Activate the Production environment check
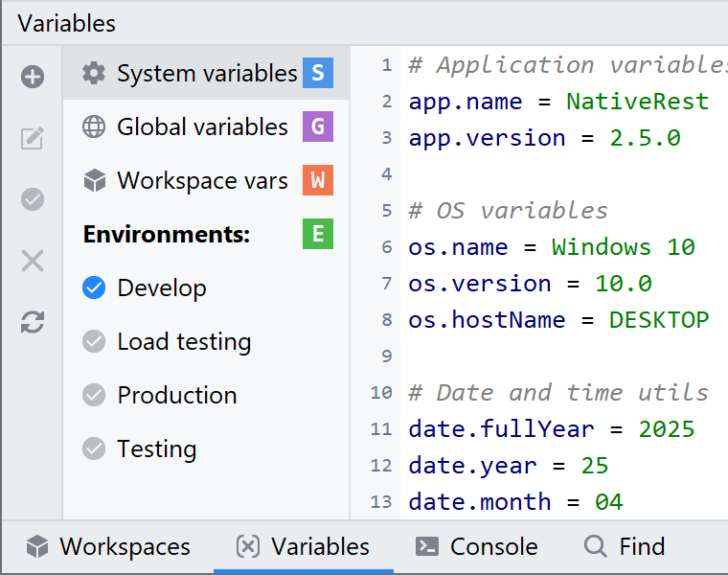Screen dimensions: 728x575 (x=94, y=395)
